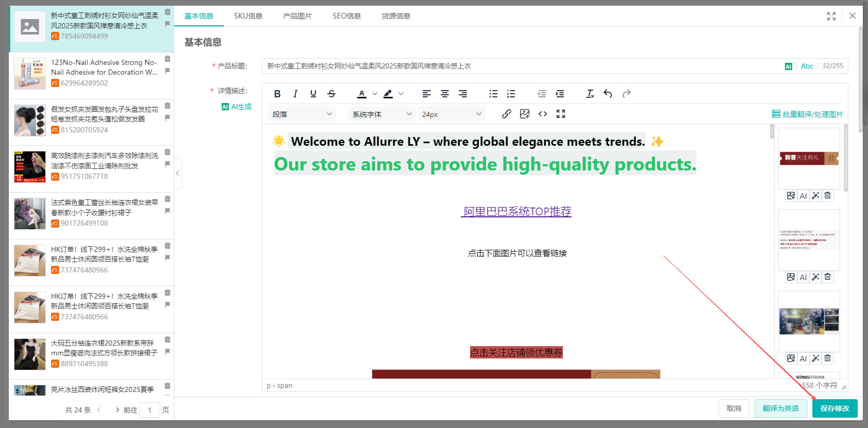Insert a numbered list

[511, 94]
